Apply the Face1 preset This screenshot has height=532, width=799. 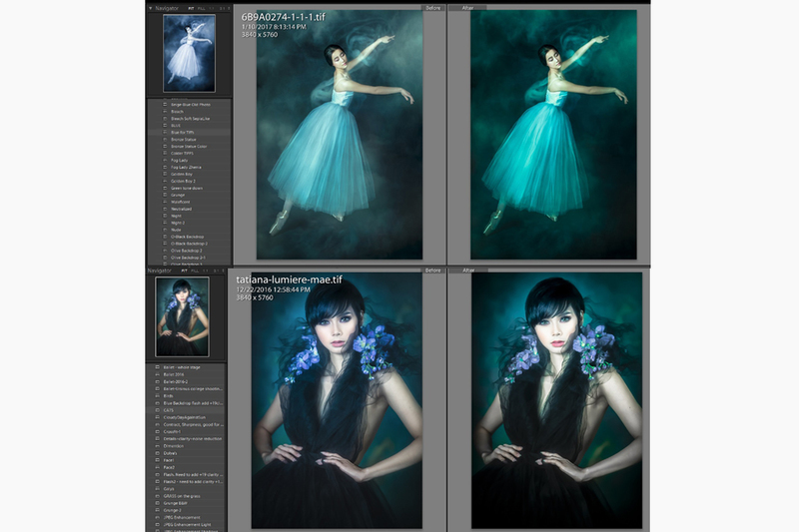(169, 460)
